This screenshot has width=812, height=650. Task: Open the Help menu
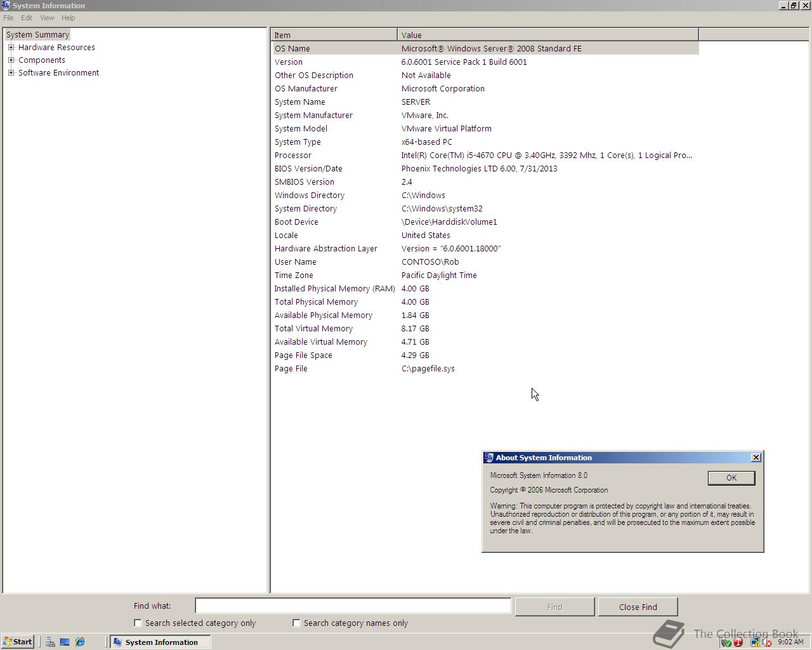pyautogui.click(x=68, y=18)
